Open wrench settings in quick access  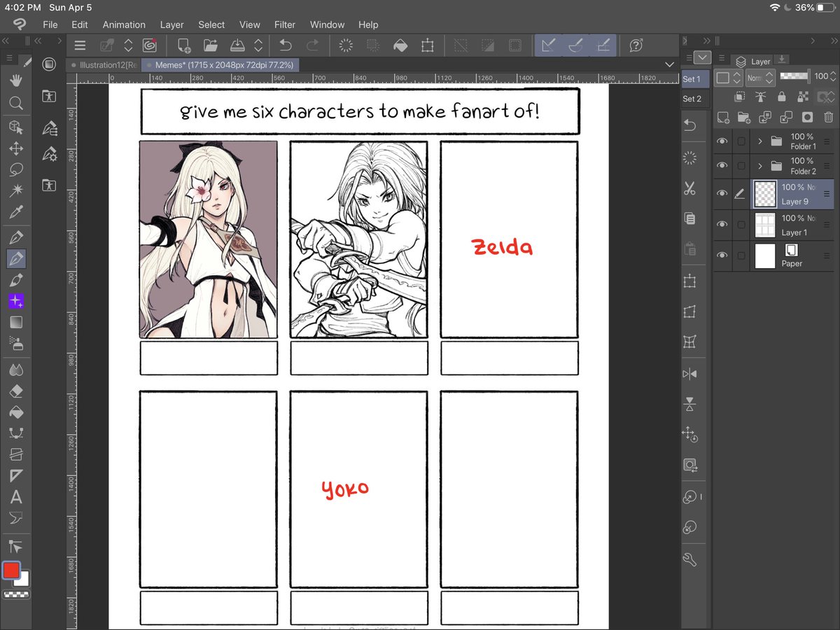pos(689,559)
